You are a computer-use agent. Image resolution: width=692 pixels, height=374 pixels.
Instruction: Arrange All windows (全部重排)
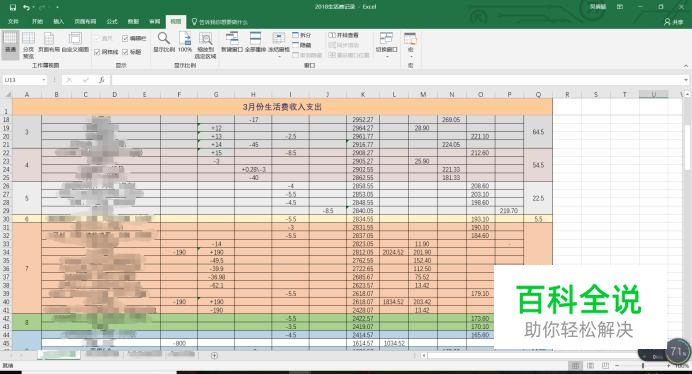[x=256, y=43]
